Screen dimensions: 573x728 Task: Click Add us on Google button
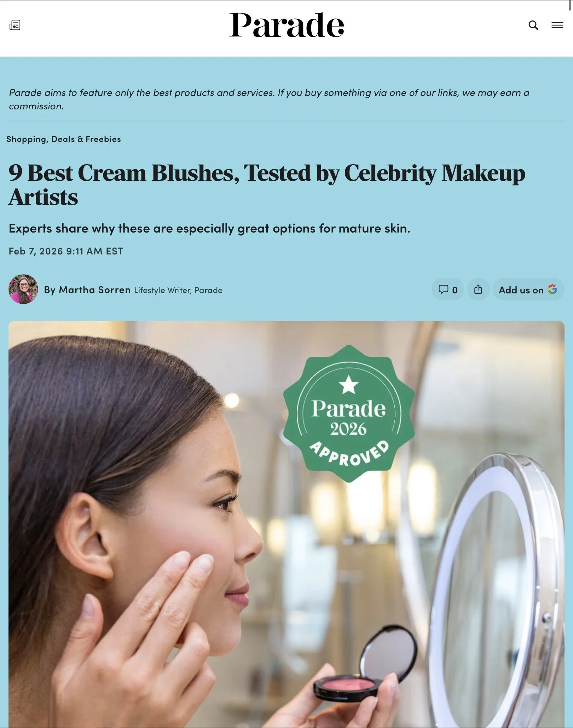click(x=528, y=290)
